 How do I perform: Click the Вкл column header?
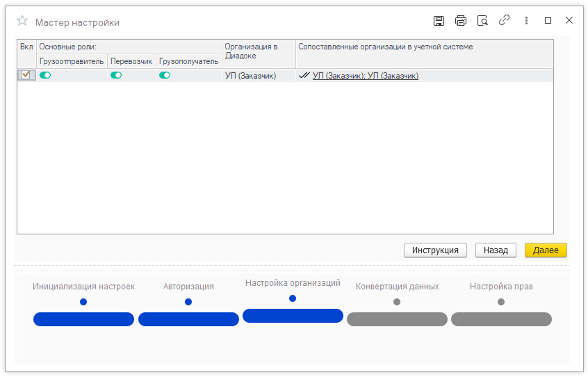click(x=26, y=54)
